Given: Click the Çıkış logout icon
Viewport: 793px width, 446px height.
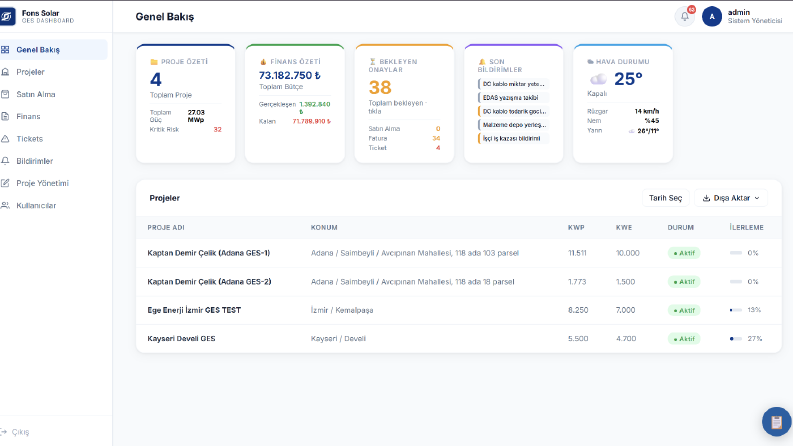Looking at the screenshot, I should click(x=3, y=432).
